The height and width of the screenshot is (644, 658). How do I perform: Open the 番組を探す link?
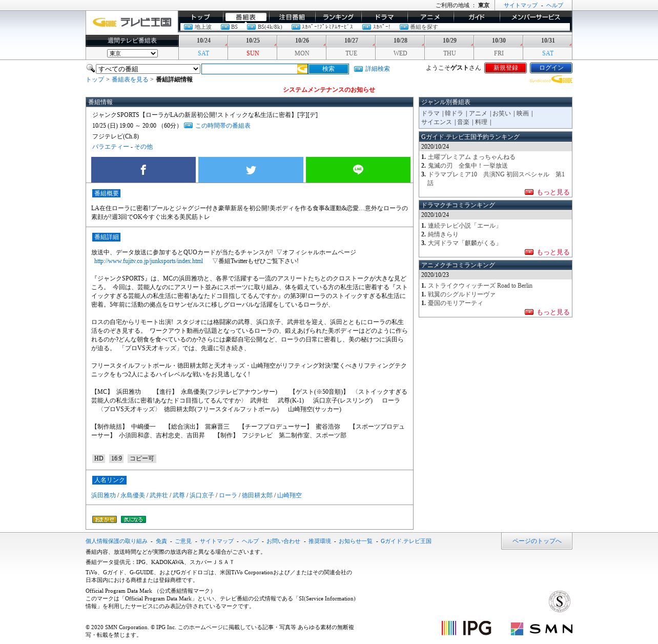[424, 27]
